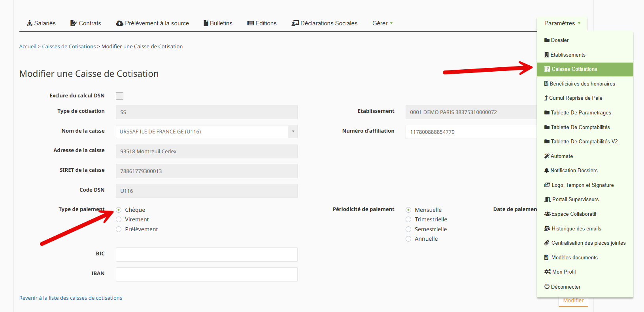Select Prélèvement payment type radio
This screenshot has width=644, height=312.
119,229
